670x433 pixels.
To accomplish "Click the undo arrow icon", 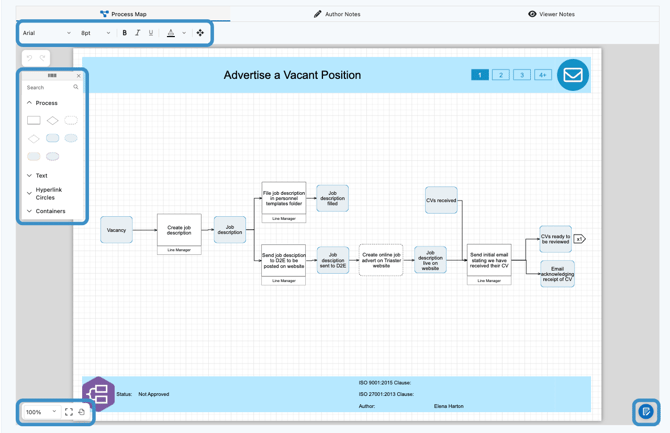I will (x=29, y=58).
